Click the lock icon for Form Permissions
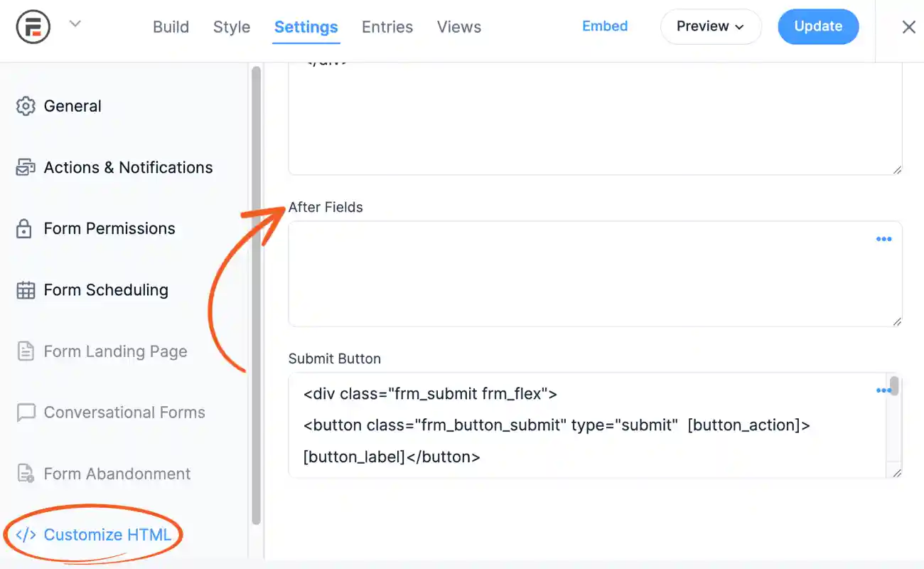The width and height of the screenshot is (924, 569). tap(26, 228)
